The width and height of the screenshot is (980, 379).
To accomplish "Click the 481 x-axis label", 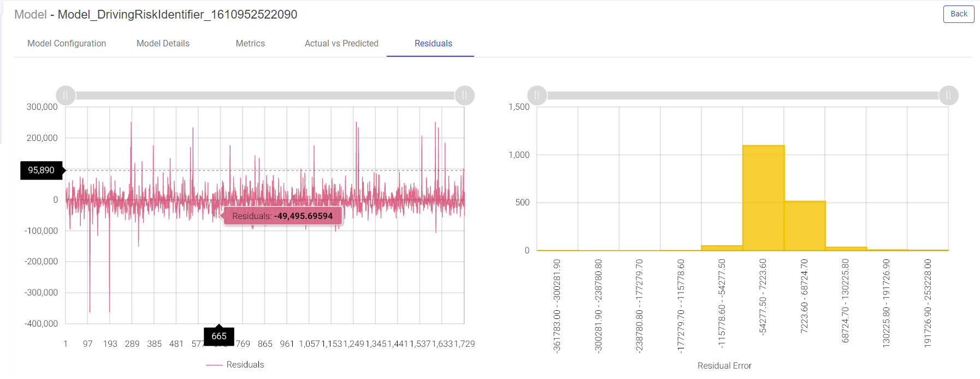I will (x=176, y=344).
